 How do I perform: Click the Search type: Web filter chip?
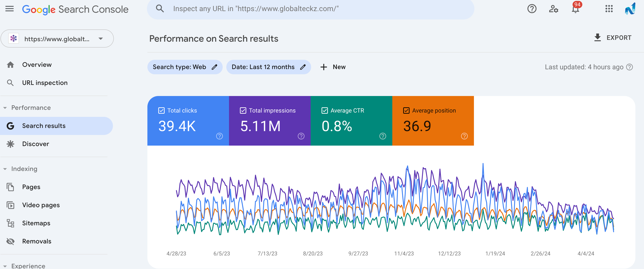point(185,67)
